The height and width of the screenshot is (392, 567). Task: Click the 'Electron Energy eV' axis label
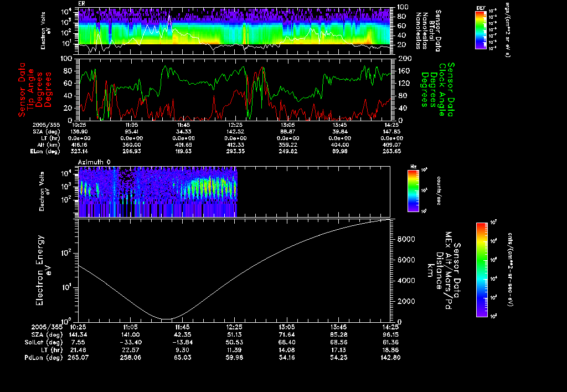coord(43,271)
